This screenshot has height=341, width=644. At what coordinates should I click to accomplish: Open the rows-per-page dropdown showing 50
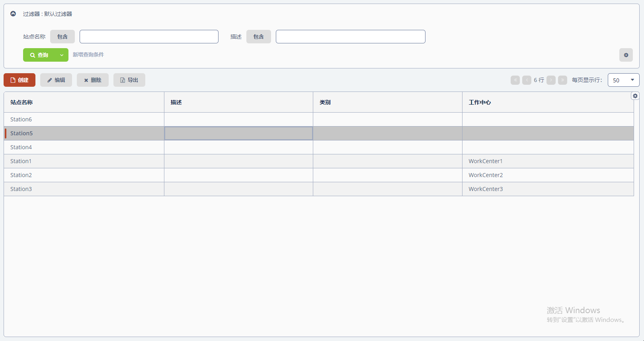coord(623,80)
